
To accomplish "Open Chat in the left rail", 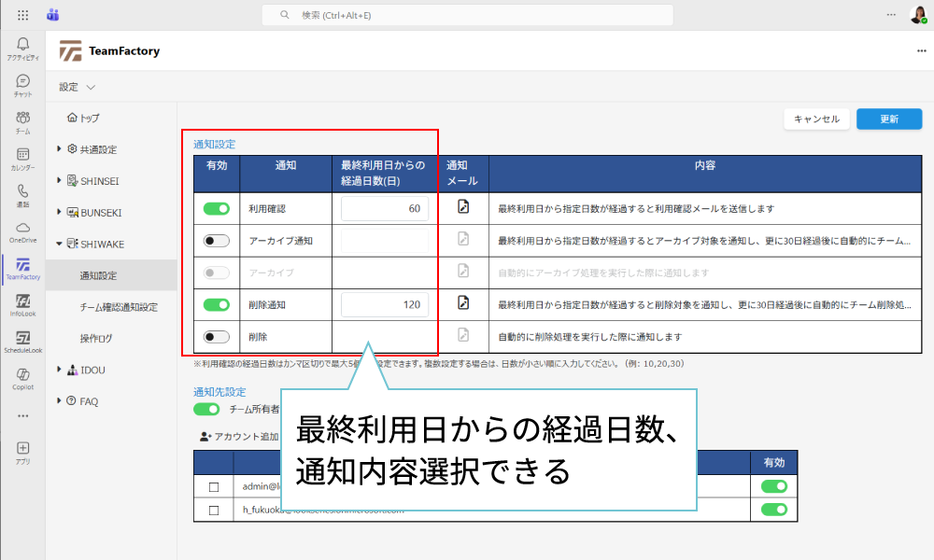I will tap(22, 82).
